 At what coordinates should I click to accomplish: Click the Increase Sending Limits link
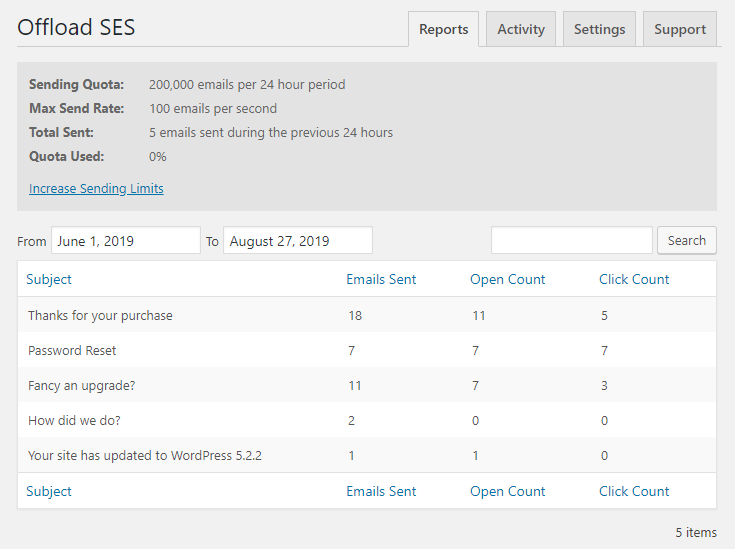click(x=96, y=188)
